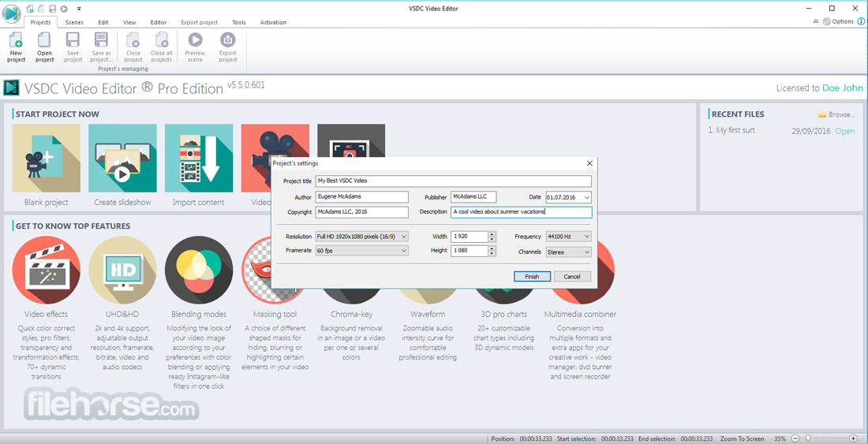Switch to the View ribbon tab
The width and height of the screenshot is (868, 444).
129,23
